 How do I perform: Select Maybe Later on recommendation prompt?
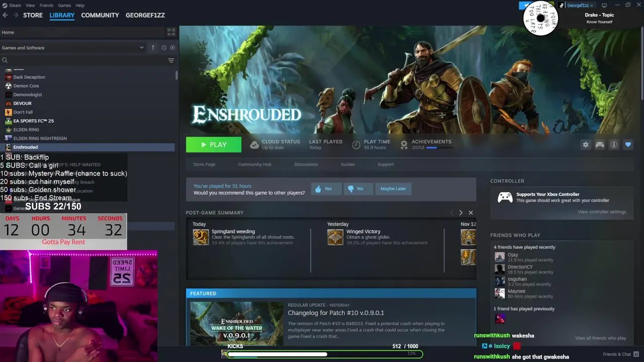[x=393, y=189]
